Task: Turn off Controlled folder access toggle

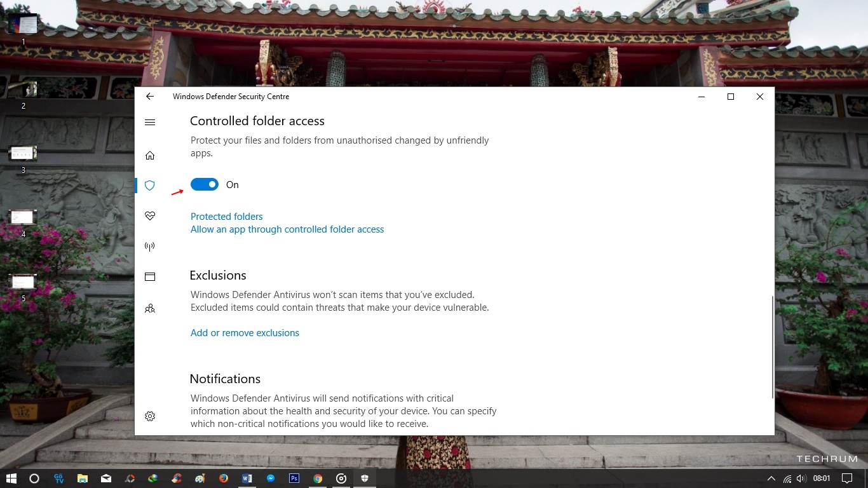Action: tap(205, 184)
